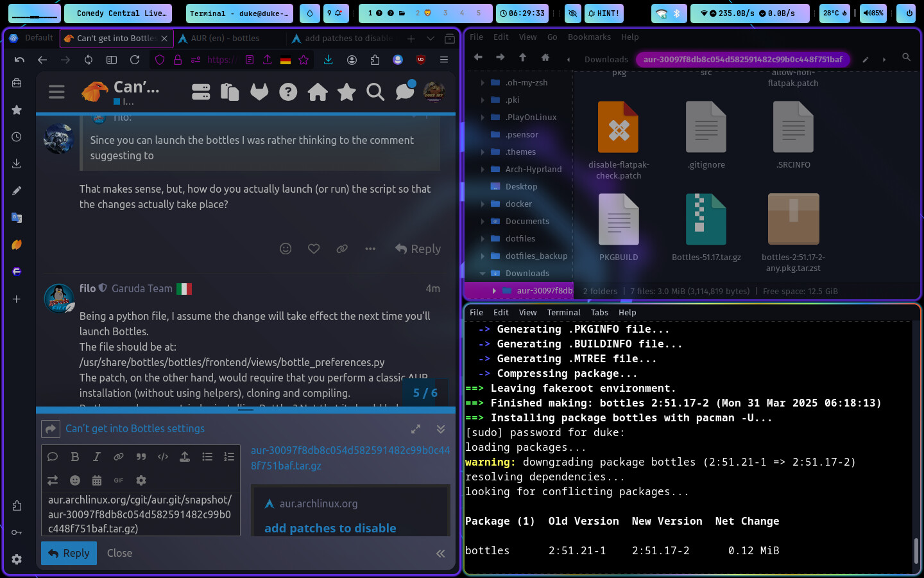Screen dimensions: 924x578
Task: Open the forum chat bubble notifications
Action: (405, 91)
